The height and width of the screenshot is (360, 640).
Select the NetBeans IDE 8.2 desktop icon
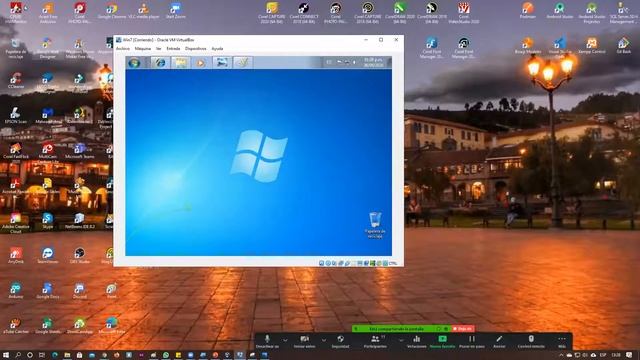pos(80,221)
